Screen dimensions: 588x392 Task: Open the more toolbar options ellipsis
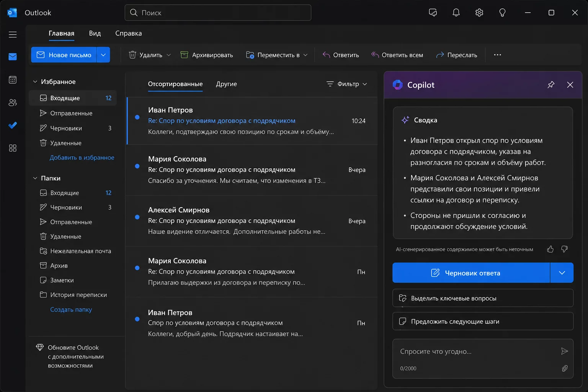pyautogui.click(x=497, y=55)
